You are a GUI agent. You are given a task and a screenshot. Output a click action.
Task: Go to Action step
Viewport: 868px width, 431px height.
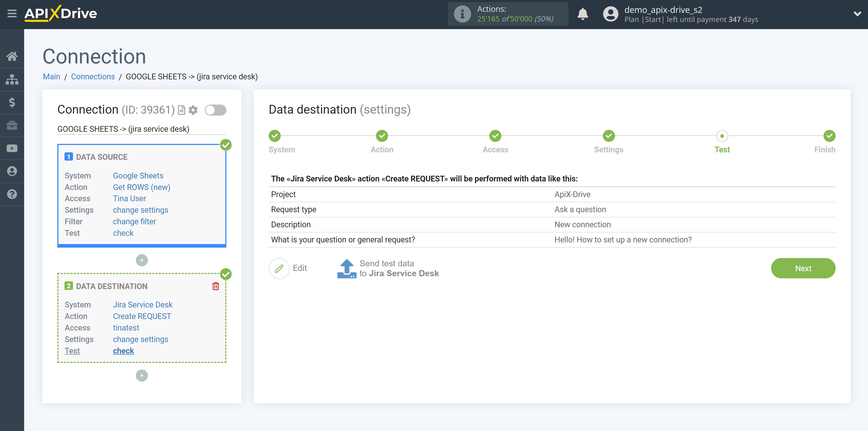[382, 136]
